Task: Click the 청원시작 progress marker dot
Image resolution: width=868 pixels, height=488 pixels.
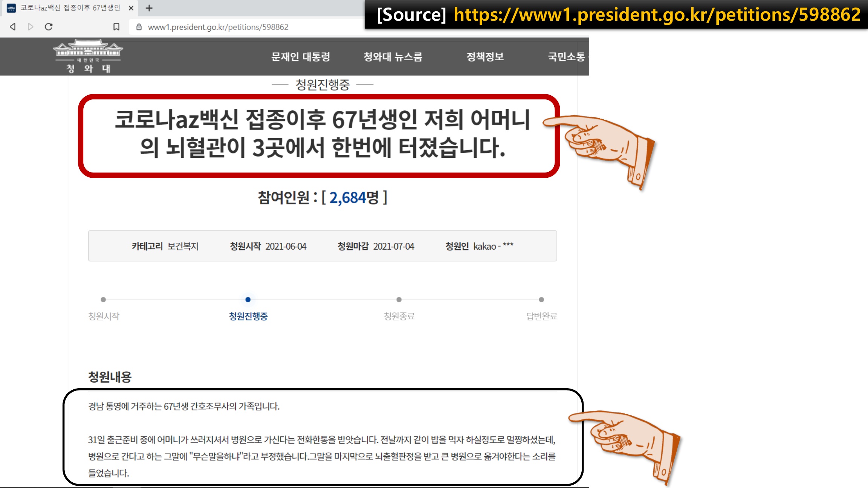Action: click(x=103, y=300)
